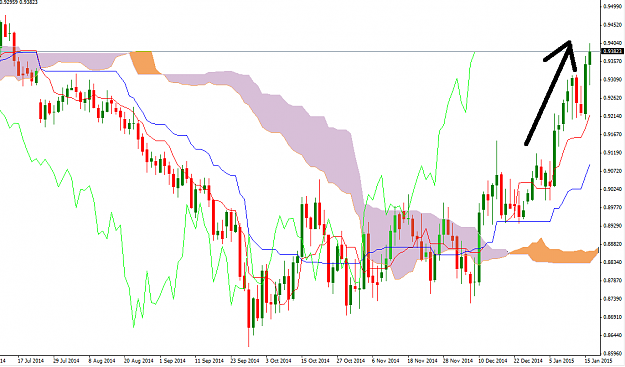Click the 20 Aug 2014 date label
The width and height of the screenshot is (625, 367).
point(138,361)
